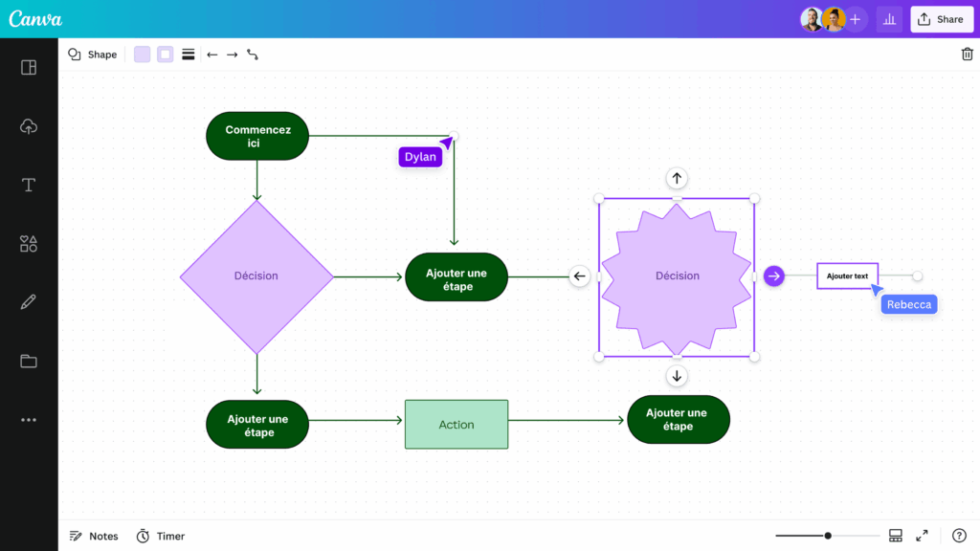This screenshot has height=551, width=980.
Task: Open the border weight lines icon
Action: (189, 55)
